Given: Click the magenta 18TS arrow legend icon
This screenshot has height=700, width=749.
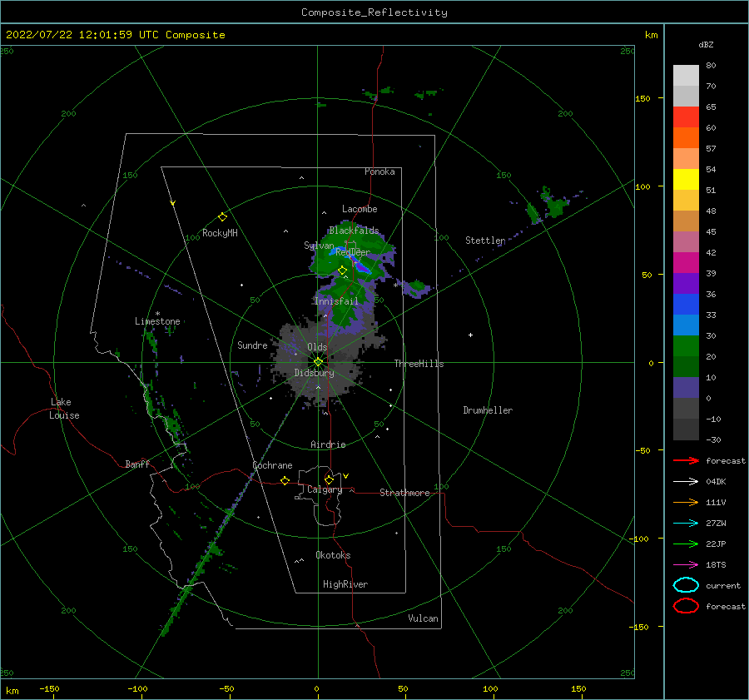Looking at the screenshot, I should coord(686,565).
